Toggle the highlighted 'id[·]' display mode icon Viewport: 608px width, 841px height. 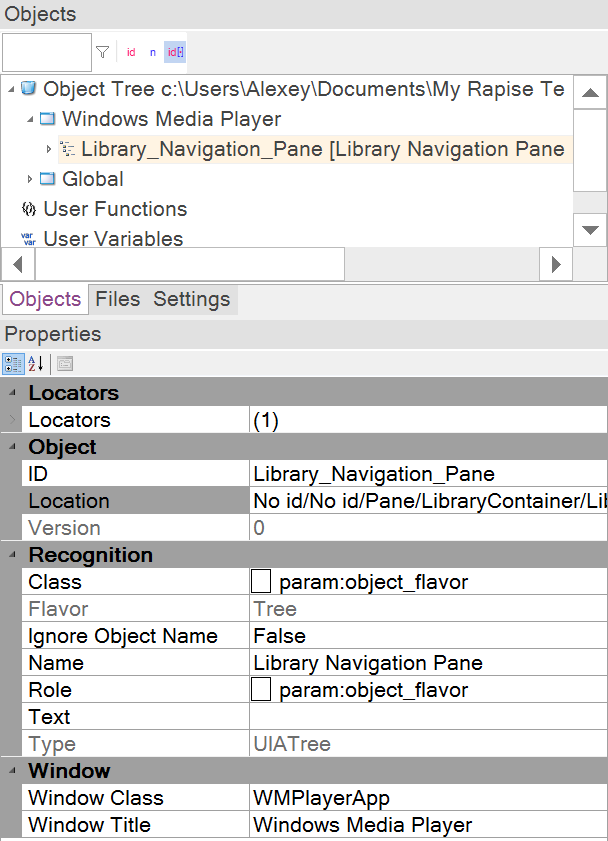175,52
